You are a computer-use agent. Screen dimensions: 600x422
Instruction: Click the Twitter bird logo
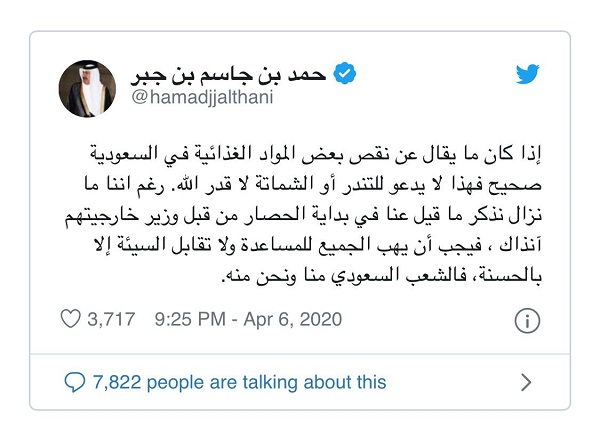click(527, 74)
